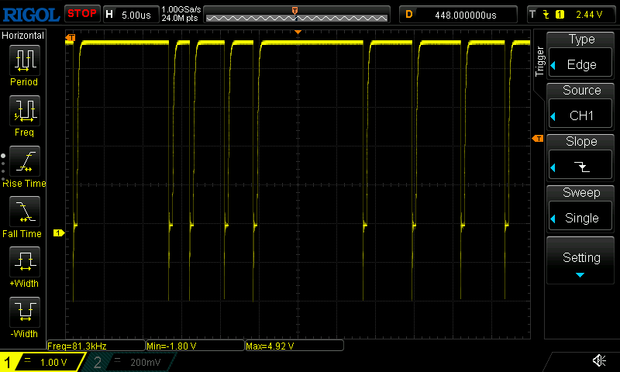The image size is (620, 372).
Task: Click the trigger level marker on right edge
Action: (x=537, y=138)
